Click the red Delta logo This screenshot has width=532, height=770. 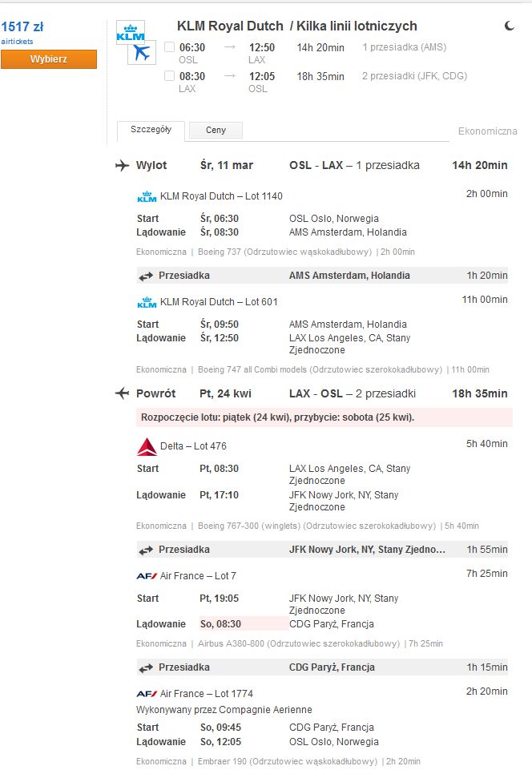point(147,446)
